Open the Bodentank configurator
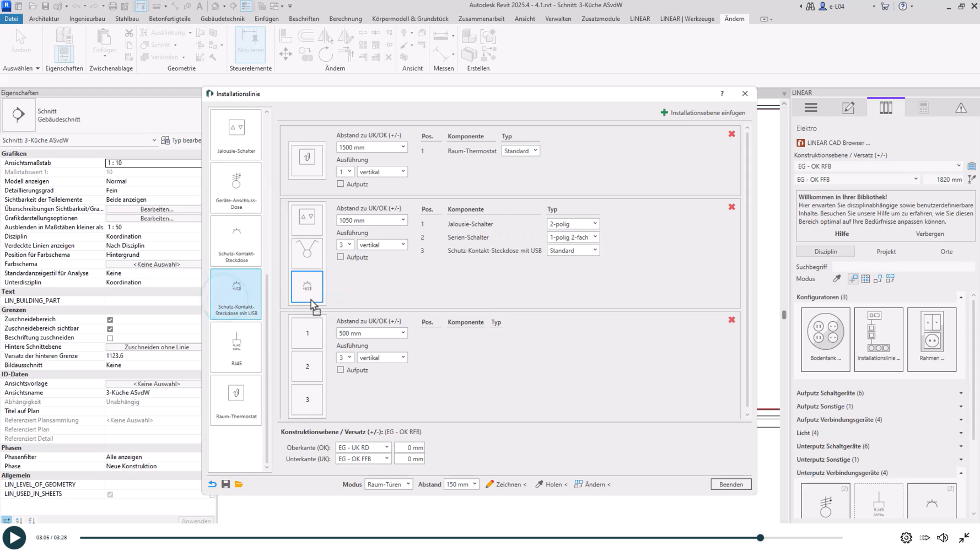This screenshot has height=551, width=980. (825, 338)
